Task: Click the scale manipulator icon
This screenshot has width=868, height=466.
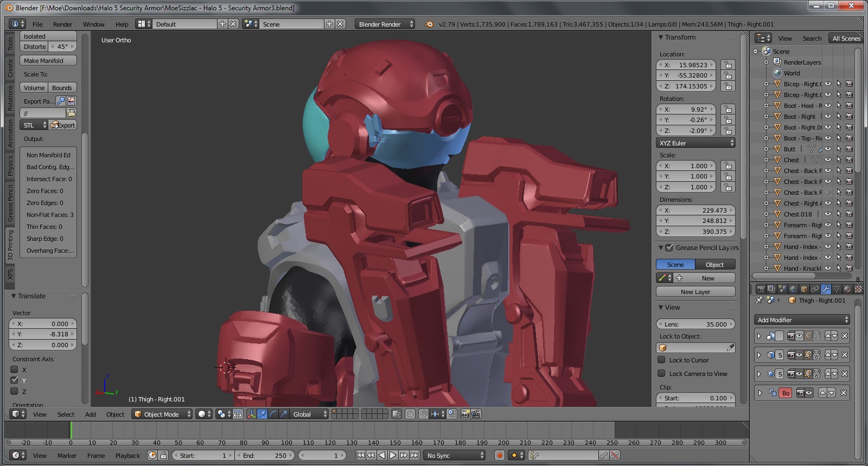Action: coord(284,414)
